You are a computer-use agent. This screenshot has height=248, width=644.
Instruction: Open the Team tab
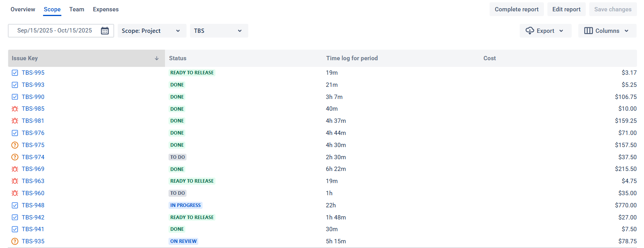pos(77,9)
